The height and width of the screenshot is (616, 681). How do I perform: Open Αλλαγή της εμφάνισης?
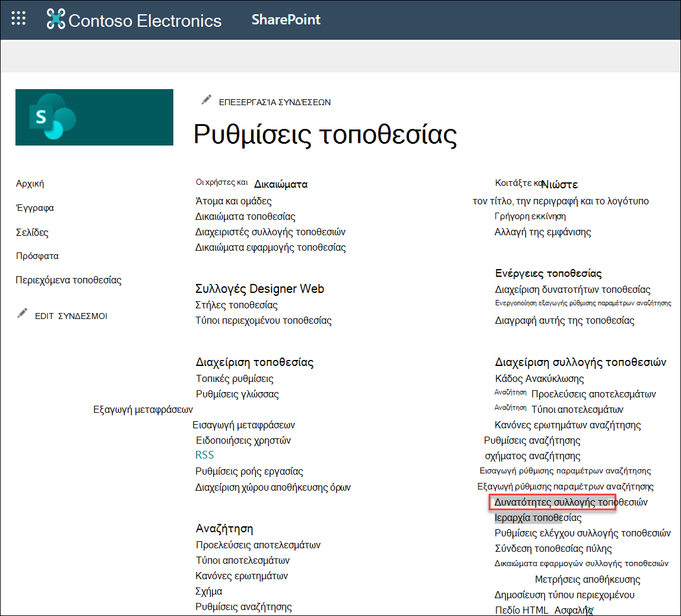coord(543,232)
